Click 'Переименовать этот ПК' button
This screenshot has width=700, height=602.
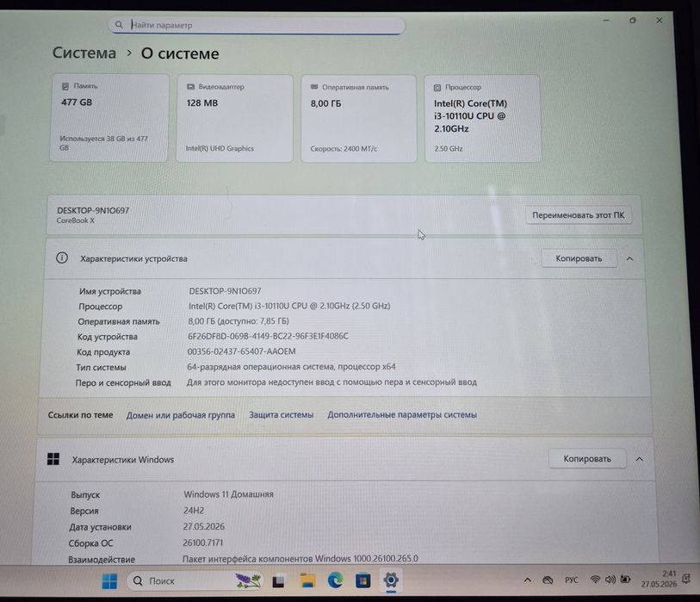(578, 215)
